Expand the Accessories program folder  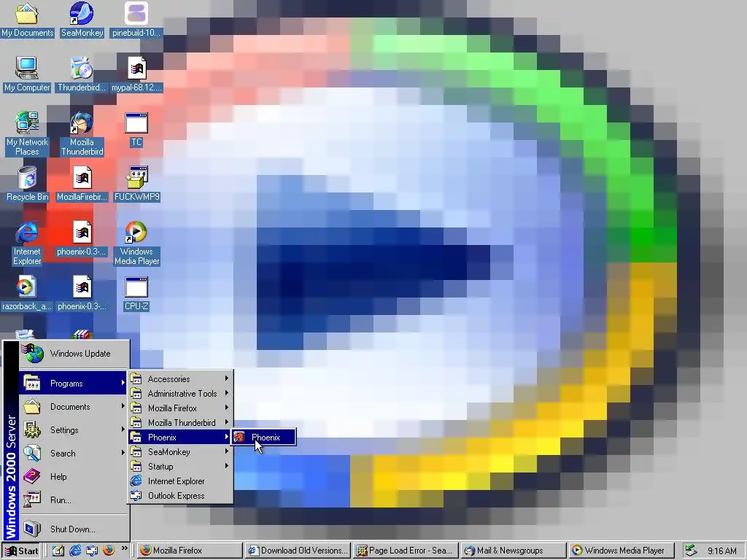pos(180,379)
